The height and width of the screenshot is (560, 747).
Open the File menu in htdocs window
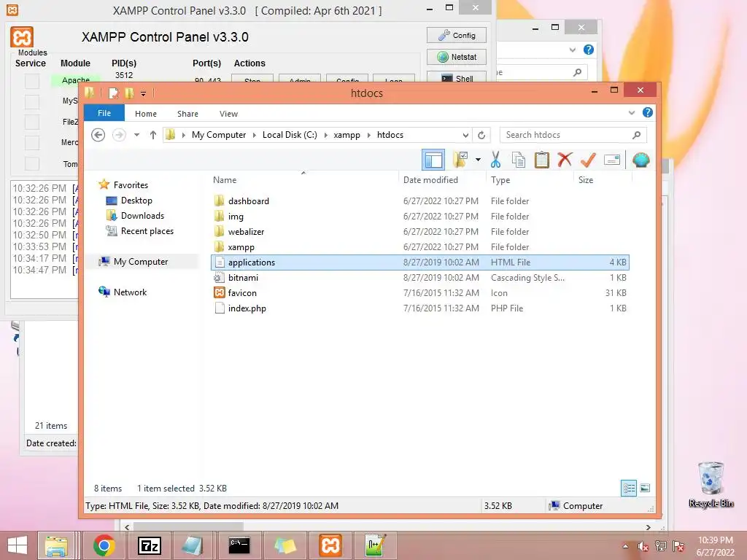104,113
